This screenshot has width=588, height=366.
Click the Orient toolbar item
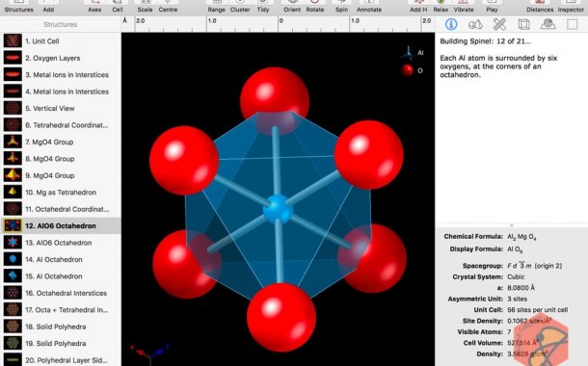coord(292,7)
